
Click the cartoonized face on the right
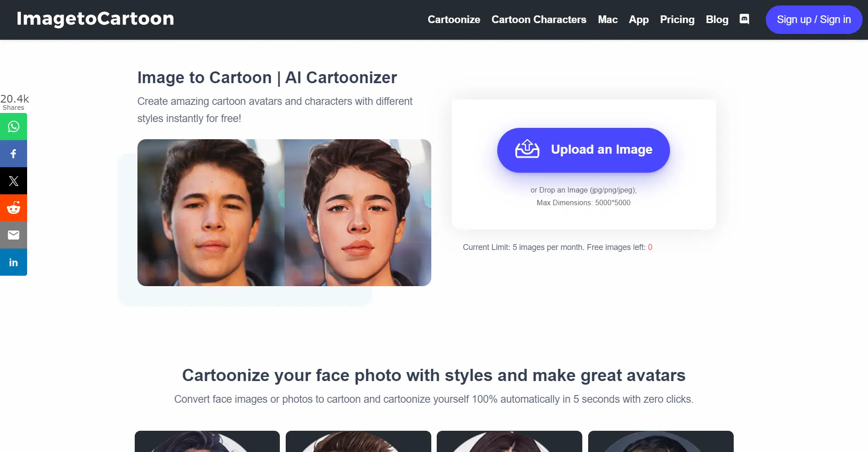358,212
